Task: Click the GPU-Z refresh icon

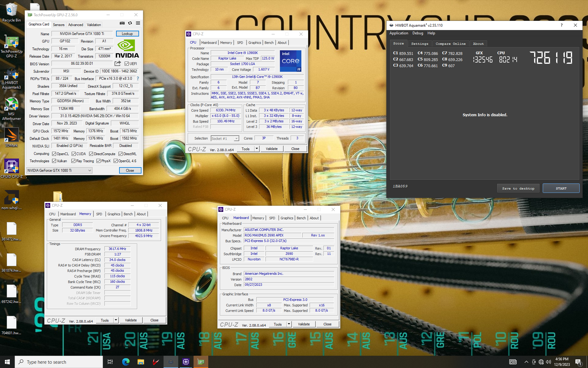Action: (130, 23)
